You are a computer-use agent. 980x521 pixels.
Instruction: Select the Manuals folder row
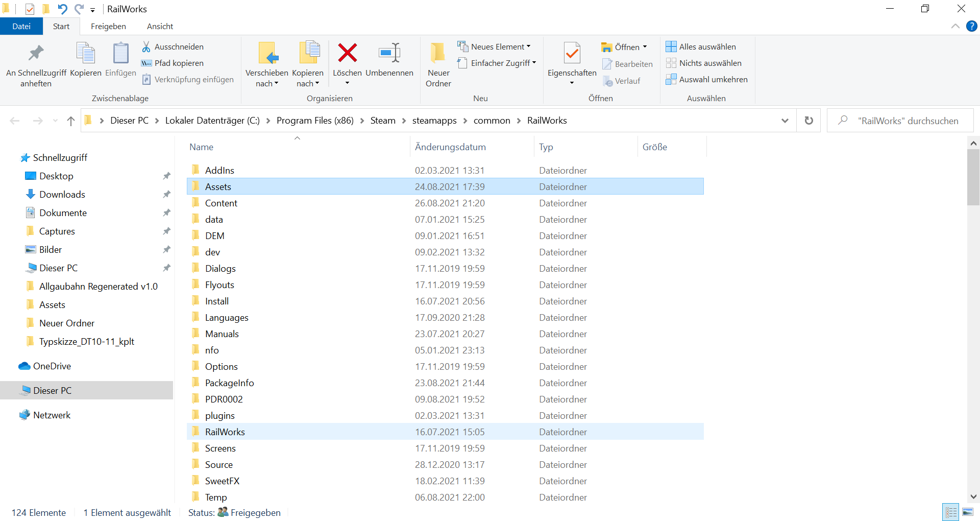(445, 334)
